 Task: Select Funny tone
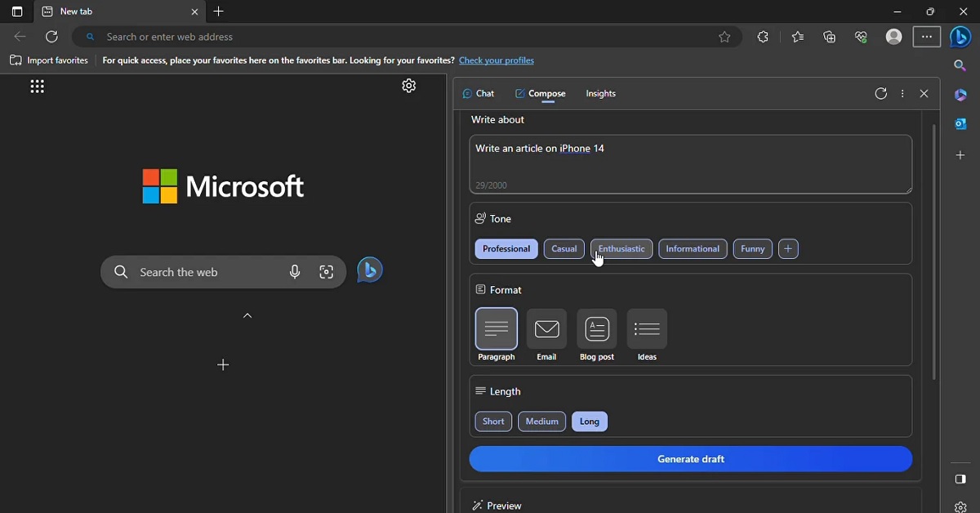pos(753,249)
